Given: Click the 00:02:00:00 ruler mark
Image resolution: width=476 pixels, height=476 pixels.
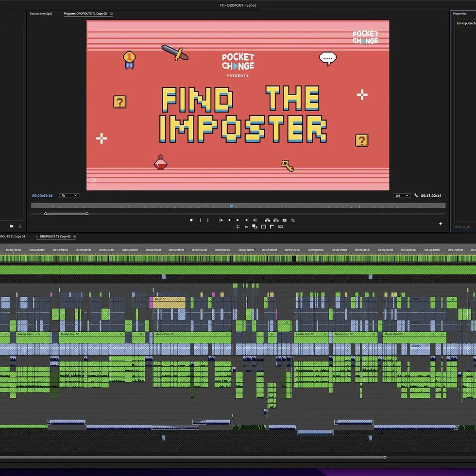Looking at the screenshot, I should pyautogui.click(x=37, y=250).
